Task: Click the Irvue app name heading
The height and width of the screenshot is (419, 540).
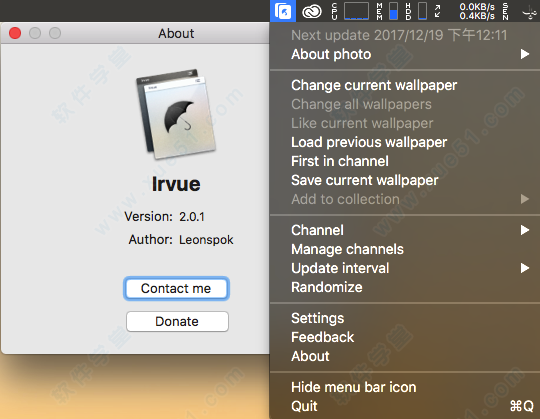Action: (x=176, y=184)
